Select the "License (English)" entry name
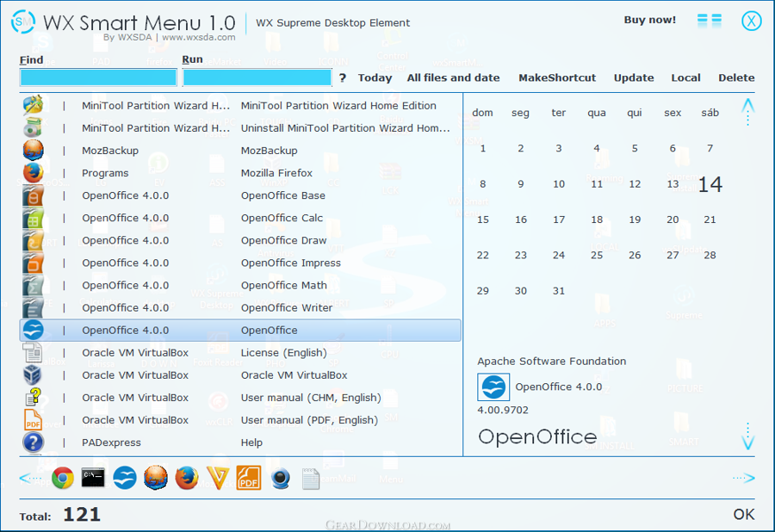The width and height of the screenshot is (775, 532). click(283, 353)
